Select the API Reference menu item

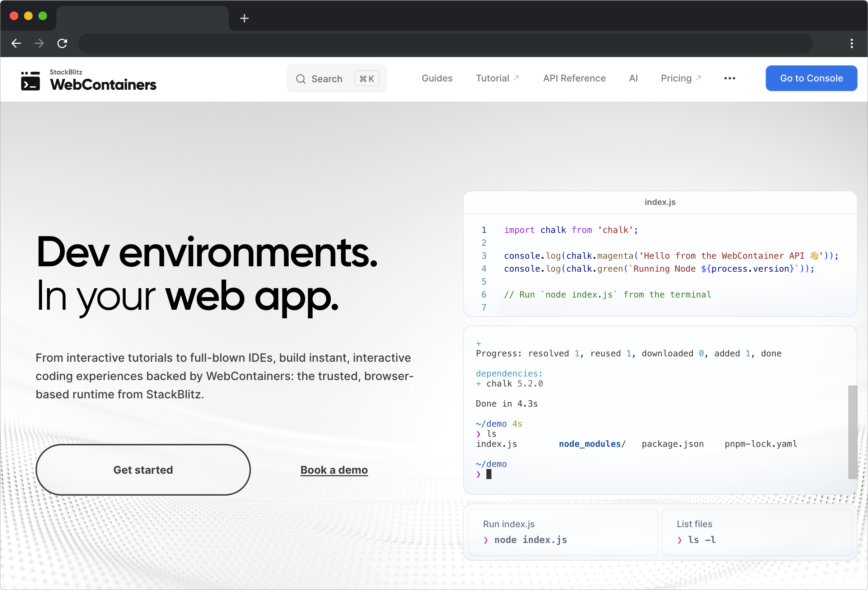(x=574, y=78)
